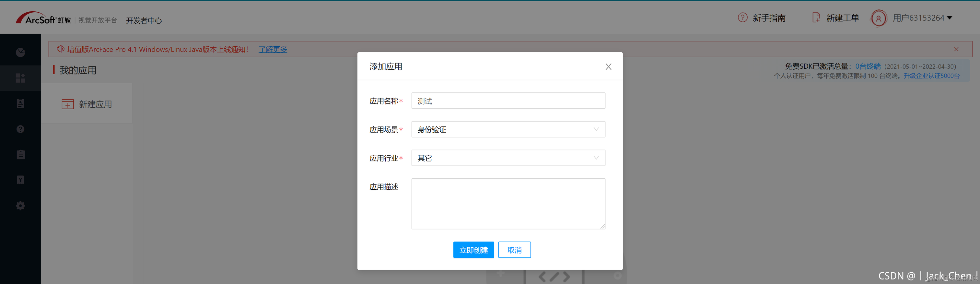
Task: Click the speaker announcement icon in the banner
Action: click(60, 49)
